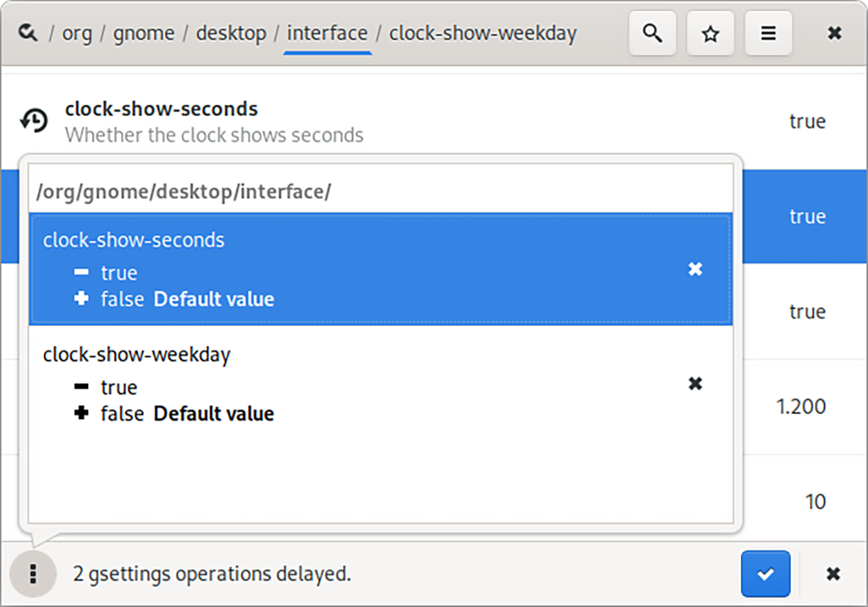Open the bookmarks star button

click(x=710, y=33)
